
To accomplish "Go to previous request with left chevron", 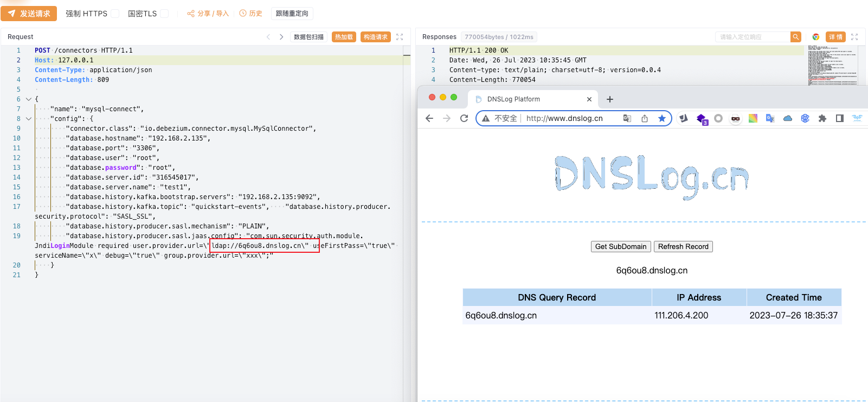I will pos(268,37).
